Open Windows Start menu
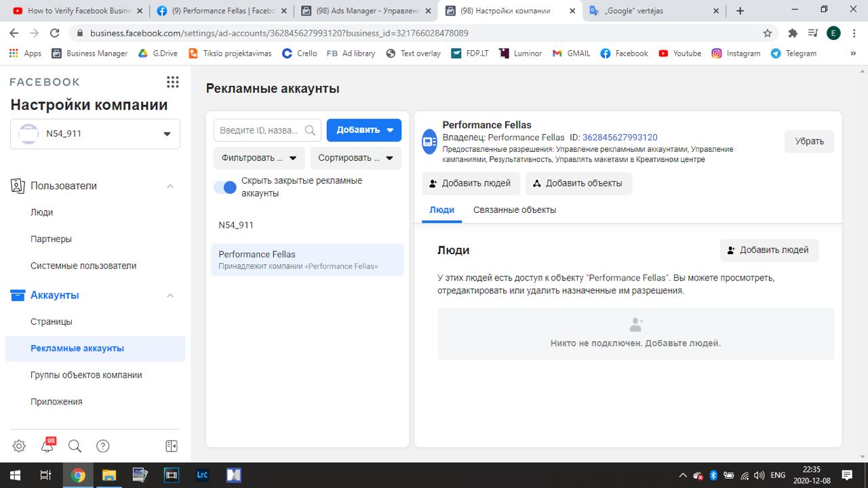Screen dimensions: 868x488 coord(14,475)
